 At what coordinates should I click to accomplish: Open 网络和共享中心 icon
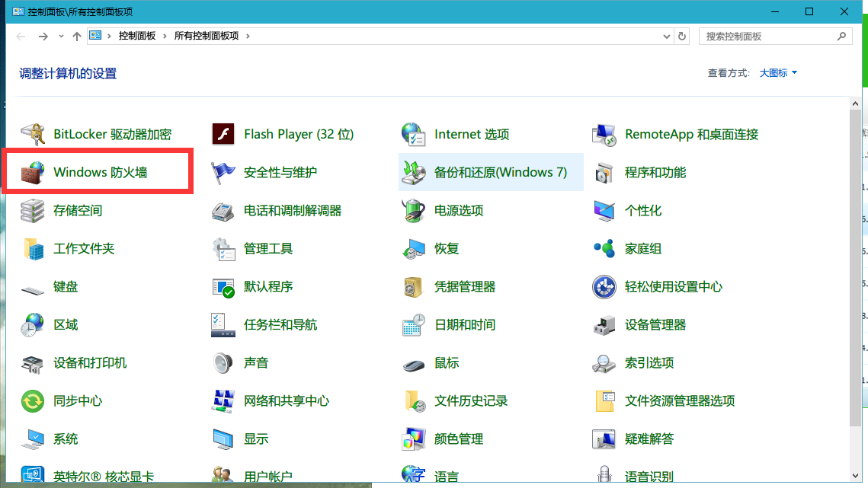point(223,402)
